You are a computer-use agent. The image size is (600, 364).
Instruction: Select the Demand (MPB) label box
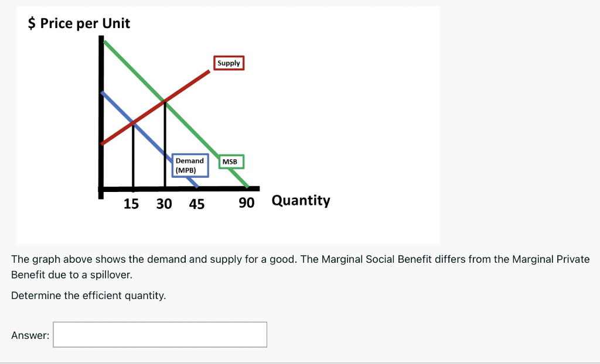pyautogui.click(x=189, y=164)
